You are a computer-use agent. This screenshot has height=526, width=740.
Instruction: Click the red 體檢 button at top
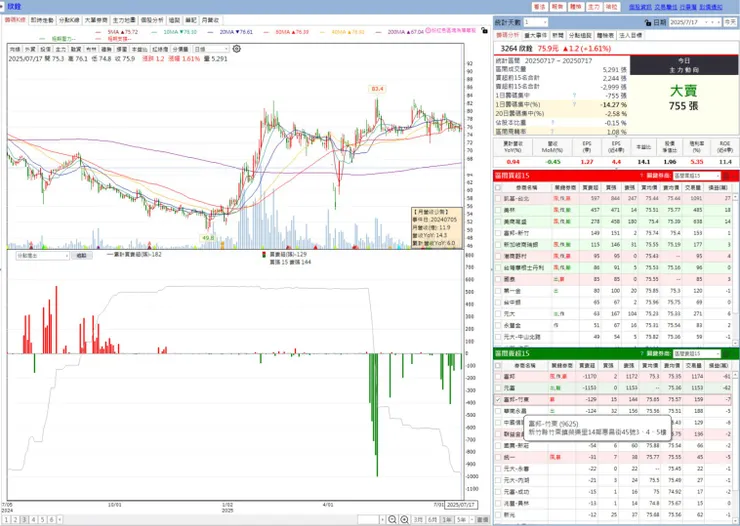[575, 7]
